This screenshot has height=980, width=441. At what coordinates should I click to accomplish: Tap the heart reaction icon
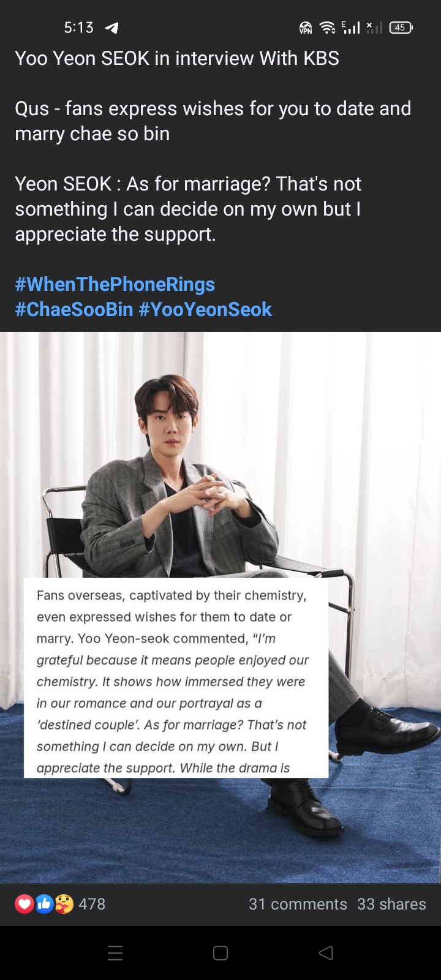coord(24,904)
